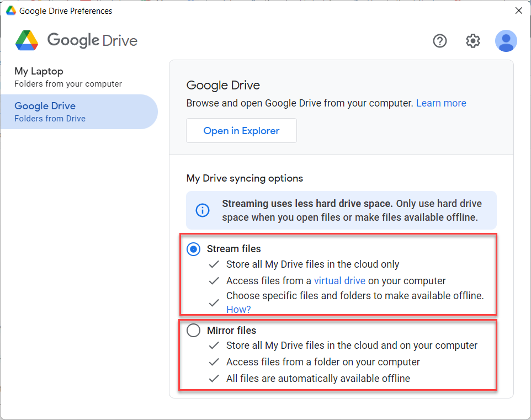Click the Stream files label text
This screenshot has height=420, width=531.
tap(233, 249)
